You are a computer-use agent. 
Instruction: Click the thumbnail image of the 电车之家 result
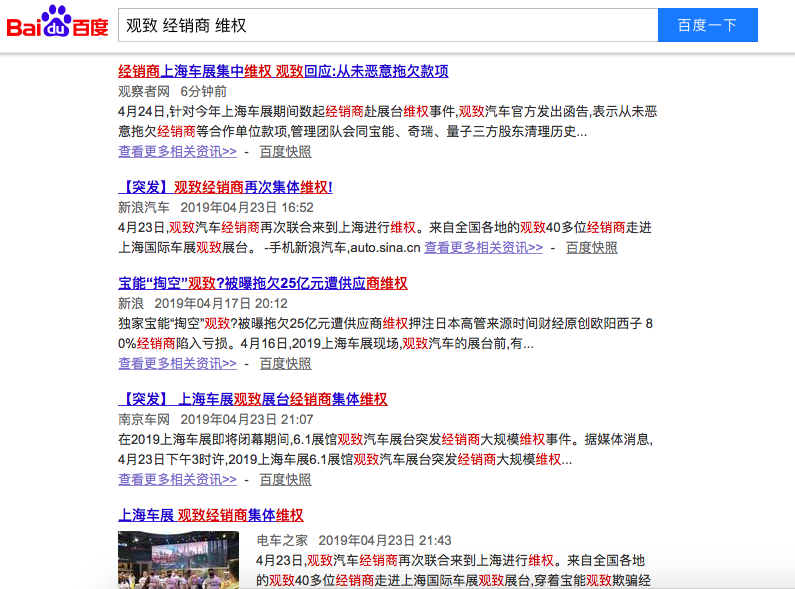coord(178,560)
